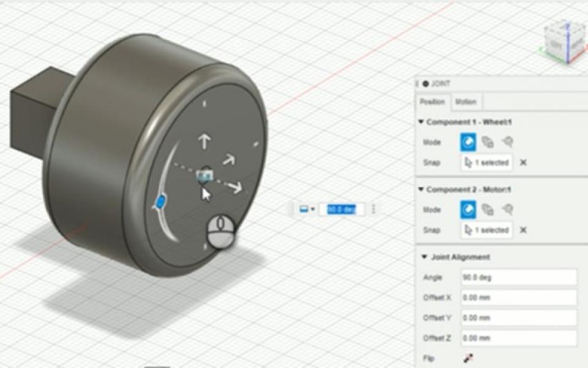Choose Between Two Faces mode for Component 2
Screen dimensions: 588x368
pyautogui.click(x=488, y=210)
